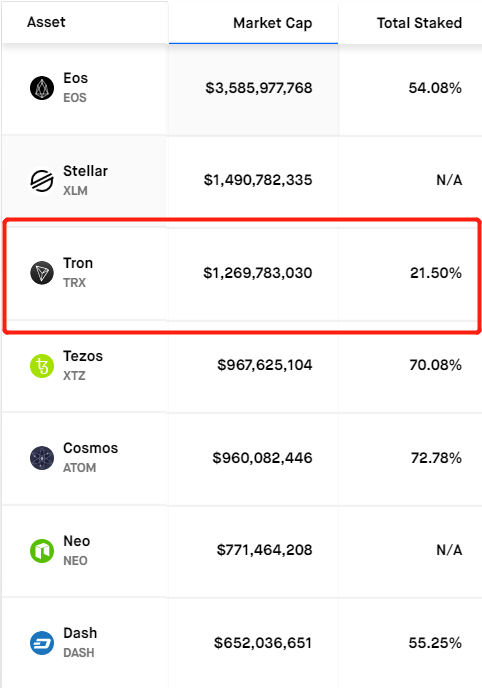Click the green Tezos logo icon
This screenshot has height=688, width=482.
point(42,366)
